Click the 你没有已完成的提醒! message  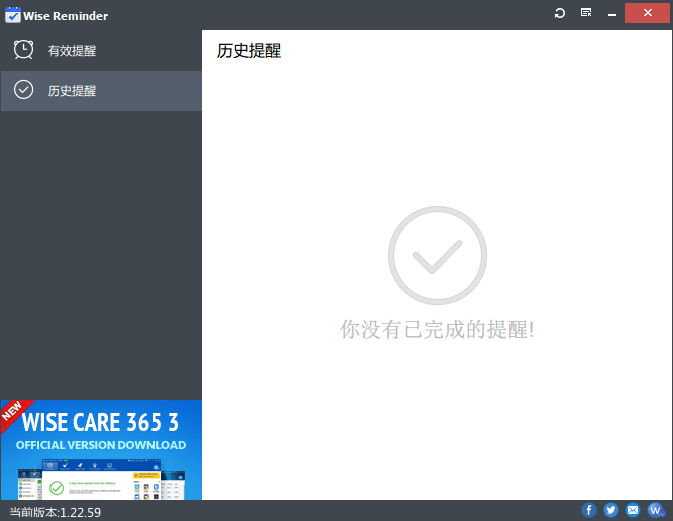tap(437, 329)
